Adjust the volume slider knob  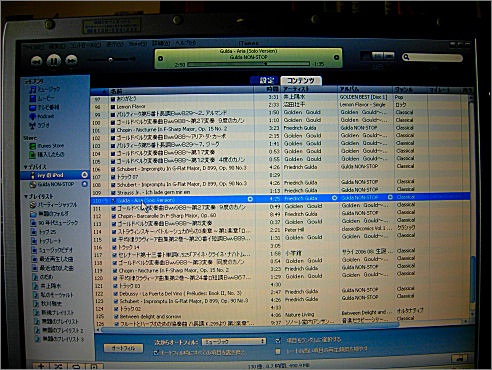click(x=110, y=60)
